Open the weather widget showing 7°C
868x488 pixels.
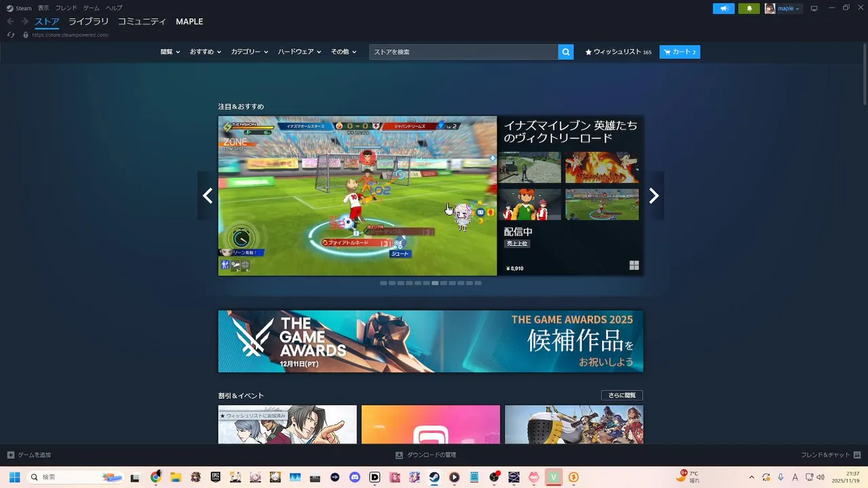(x=688, y=477)
